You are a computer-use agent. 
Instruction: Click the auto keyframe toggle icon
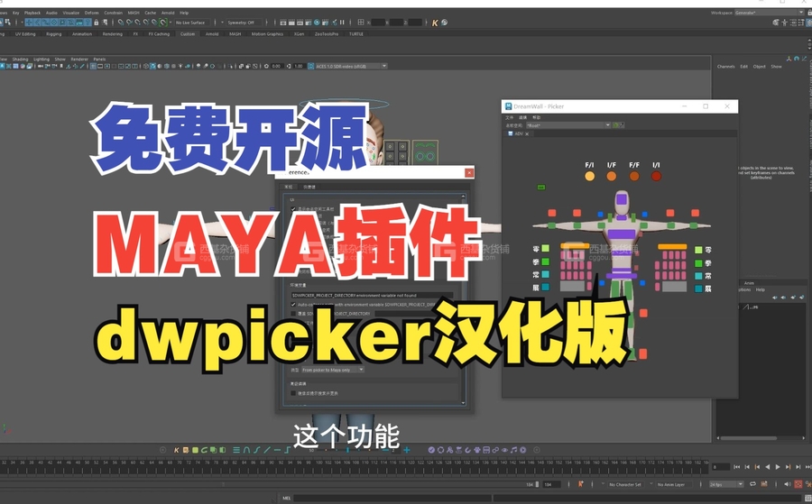tap(798, 484)
